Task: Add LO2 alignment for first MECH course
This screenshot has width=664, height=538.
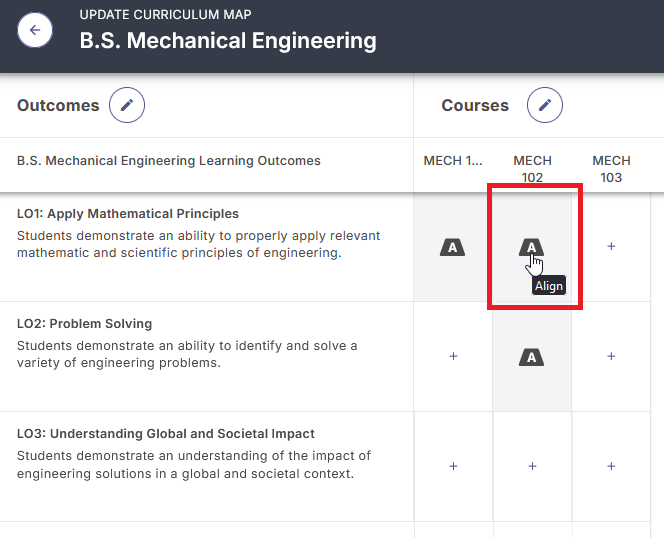Action: tap(453, 356)
